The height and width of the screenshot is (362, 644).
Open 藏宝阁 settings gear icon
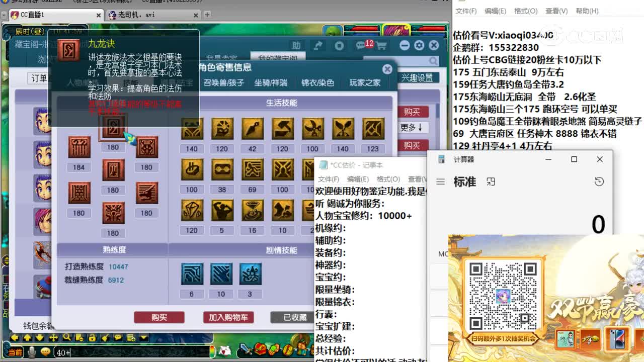pyautogui.click(x=419, y=46)
